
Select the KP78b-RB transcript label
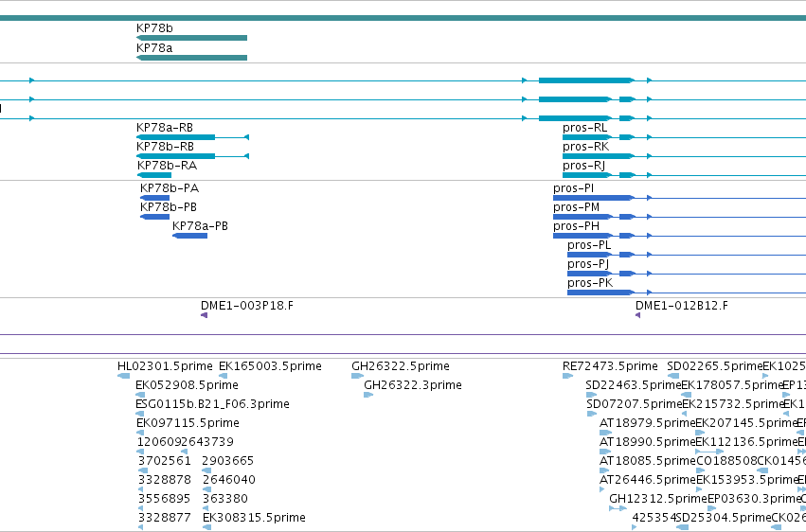coord(165,147)
